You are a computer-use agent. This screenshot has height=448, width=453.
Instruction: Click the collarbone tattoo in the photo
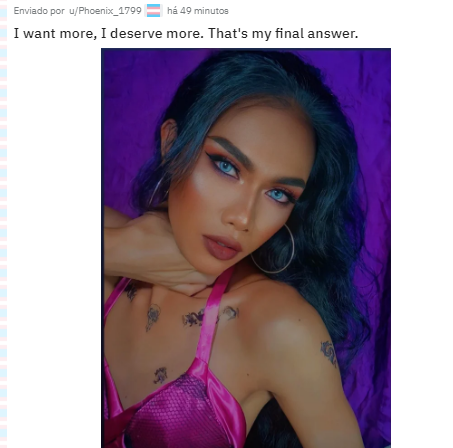click(194, 318)
